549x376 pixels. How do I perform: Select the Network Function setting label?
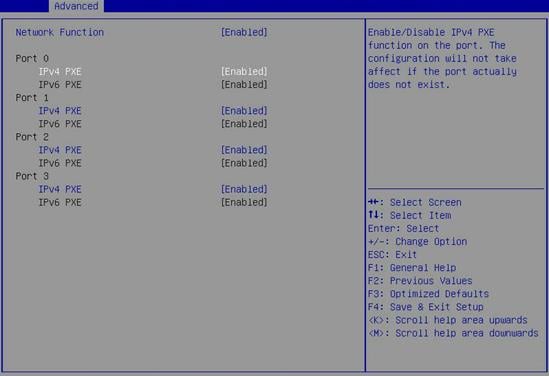[x=60, y=32]
